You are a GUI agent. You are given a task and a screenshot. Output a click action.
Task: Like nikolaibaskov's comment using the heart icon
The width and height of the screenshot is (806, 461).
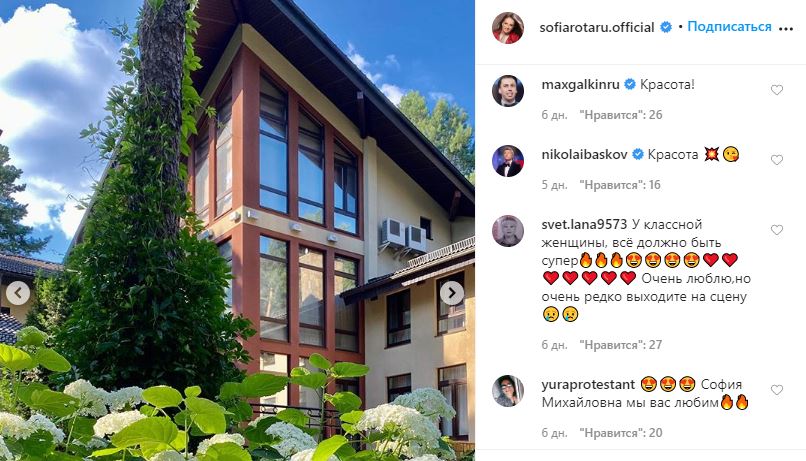point(777,160)
